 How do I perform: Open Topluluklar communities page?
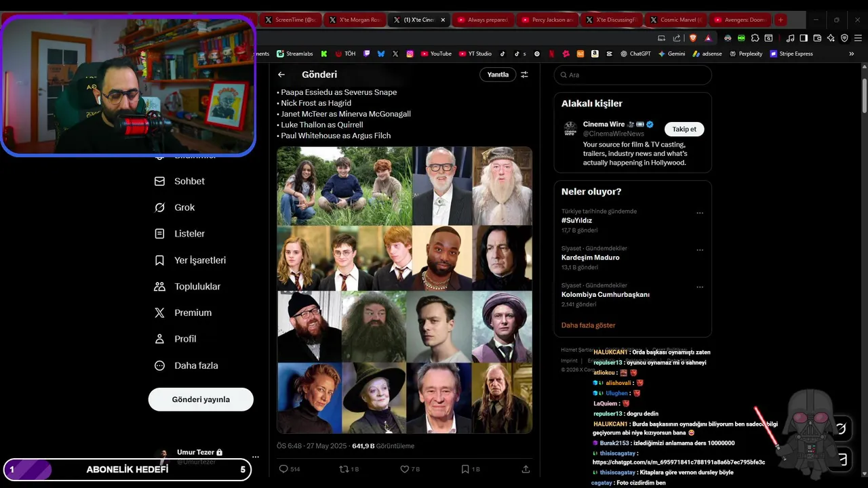click(187, 287)
